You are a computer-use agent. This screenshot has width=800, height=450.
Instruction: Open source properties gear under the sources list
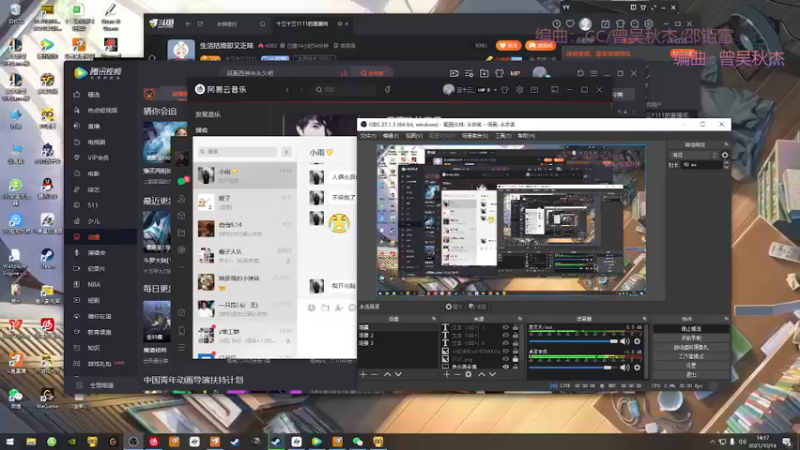tap(468, 374)
